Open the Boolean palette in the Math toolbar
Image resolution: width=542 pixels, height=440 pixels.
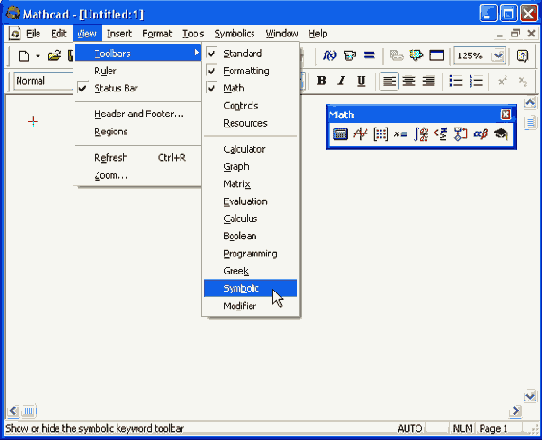tap(441, 134)
